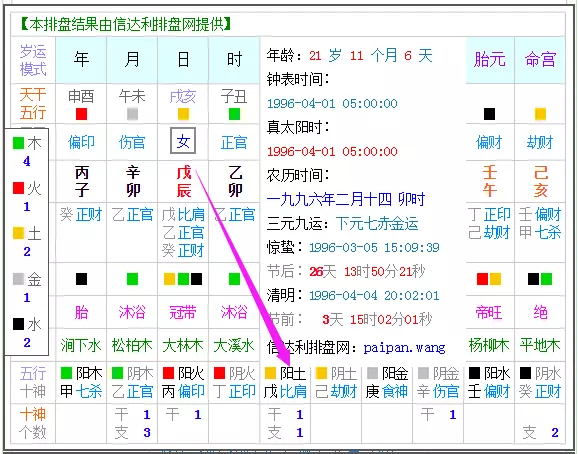Viewport: 578px width, 454px height.
Task: Select the orange 己亥 命宫 pillar
Action: (540, 182)
